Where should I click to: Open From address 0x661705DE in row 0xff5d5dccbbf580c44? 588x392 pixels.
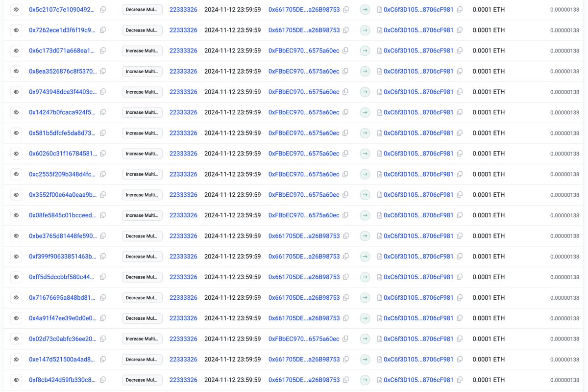pos(304,277)
